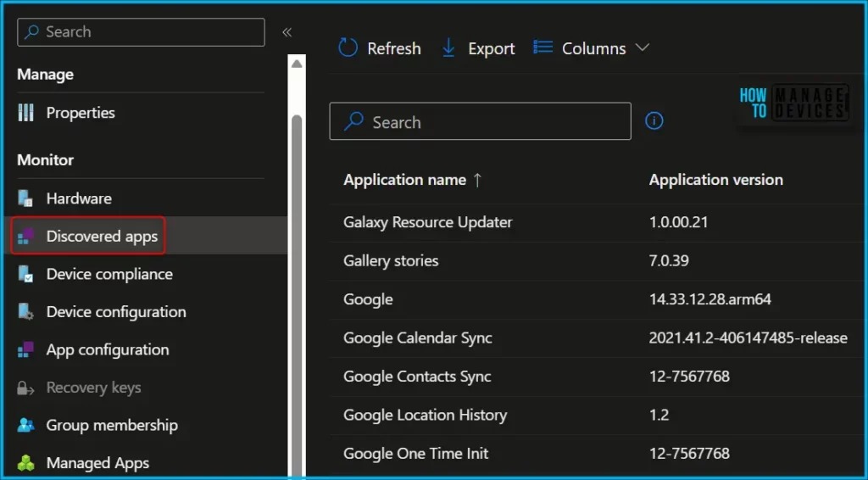Click the apps search magnifier icon
The height and width of the screenshot is (480, 868).
point(353,121)
